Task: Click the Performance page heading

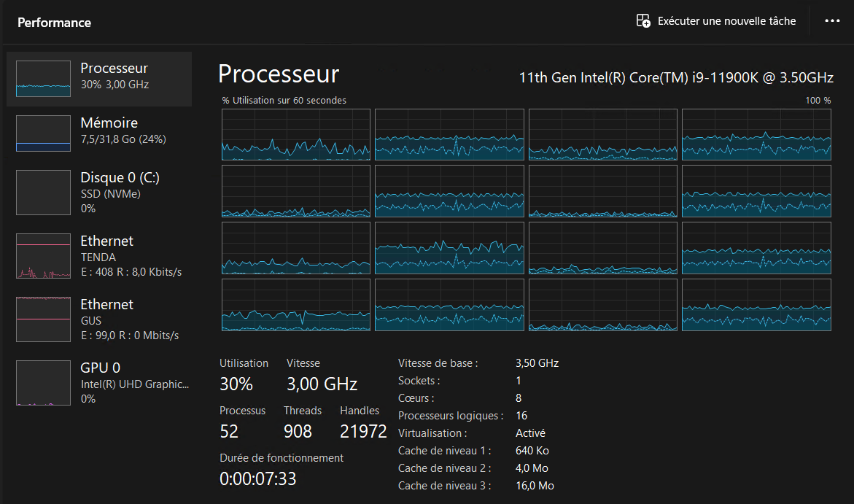Action: point(54,23)
